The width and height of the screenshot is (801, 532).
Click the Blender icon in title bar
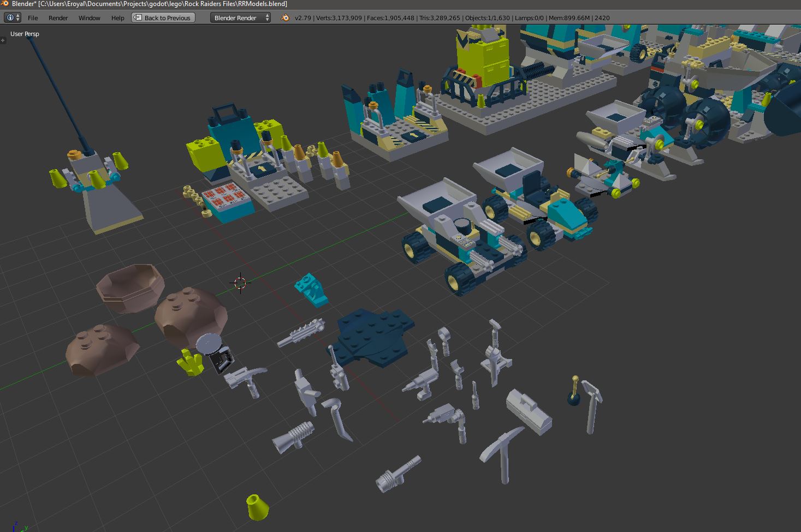(5, 4)
